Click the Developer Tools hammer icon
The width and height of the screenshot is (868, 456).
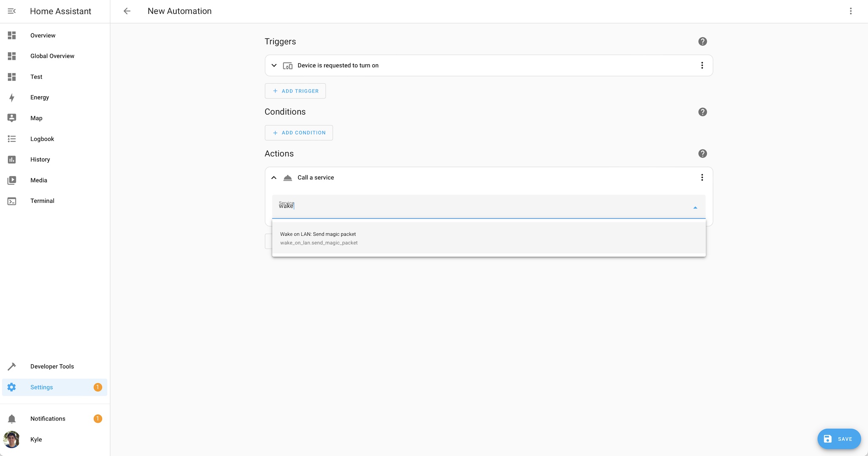click(12, 366)
